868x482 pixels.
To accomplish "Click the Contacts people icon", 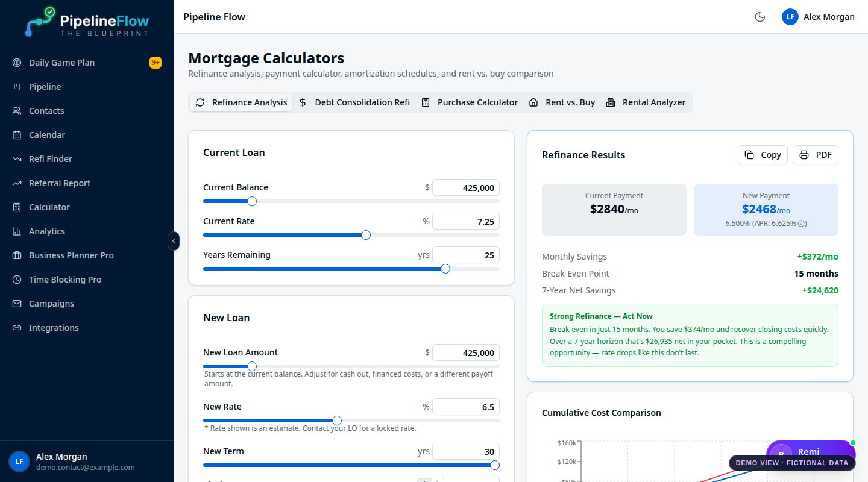I will click(x=17, y=111).
